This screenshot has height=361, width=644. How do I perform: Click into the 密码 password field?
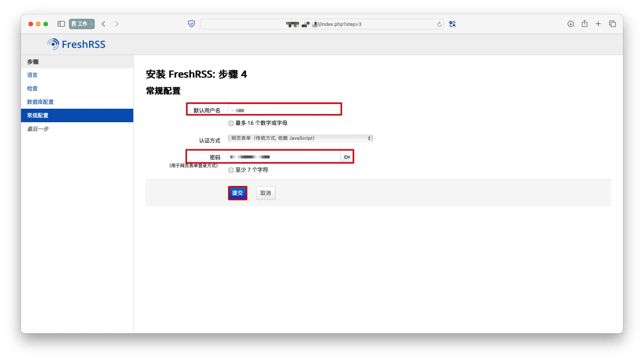[284, 157]
